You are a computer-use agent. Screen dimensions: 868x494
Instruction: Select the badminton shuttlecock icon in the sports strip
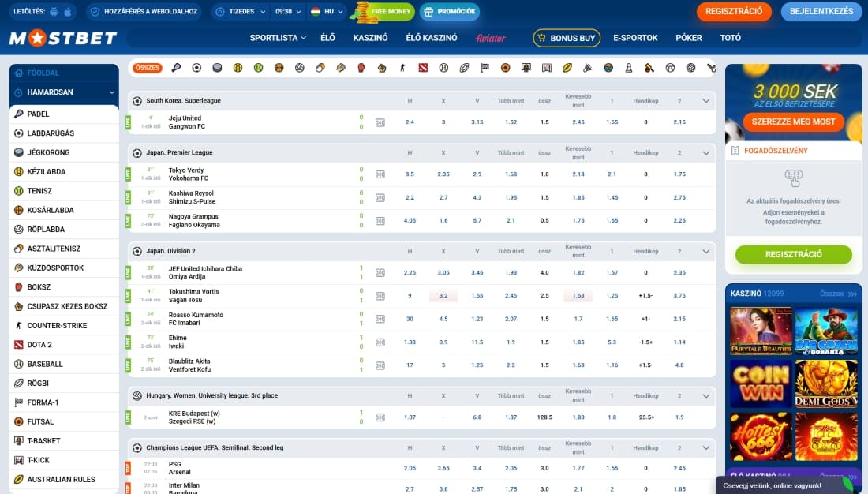[588, 68]
